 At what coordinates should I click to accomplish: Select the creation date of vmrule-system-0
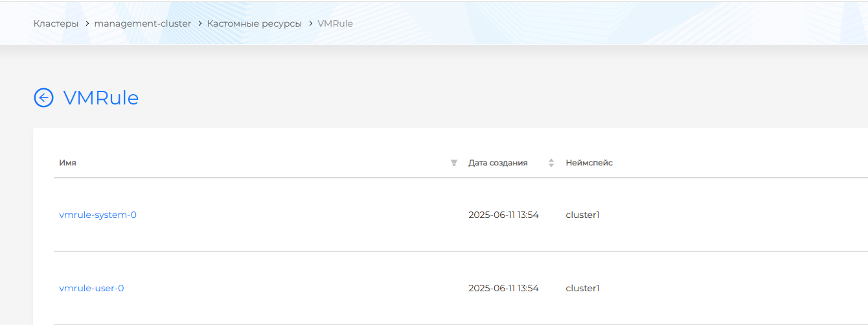pos(503,215)
